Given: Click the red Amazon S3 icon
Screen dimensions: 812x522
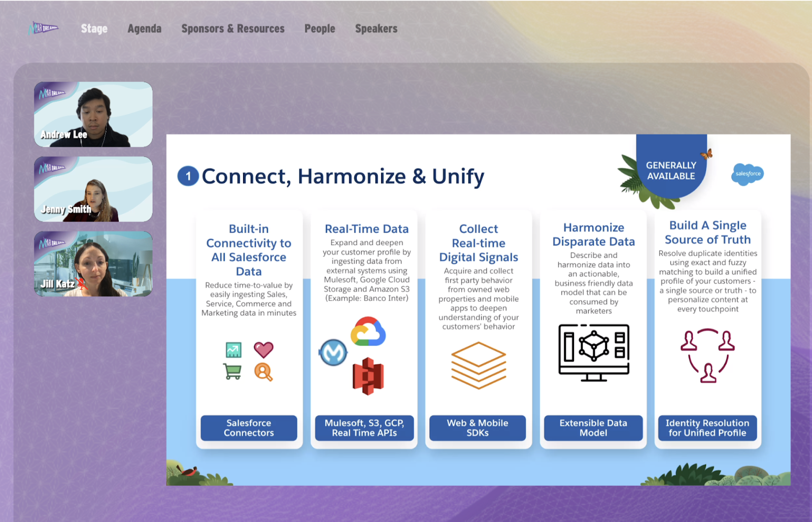Looking at the screenshot, I should click(x=368, y=376).
